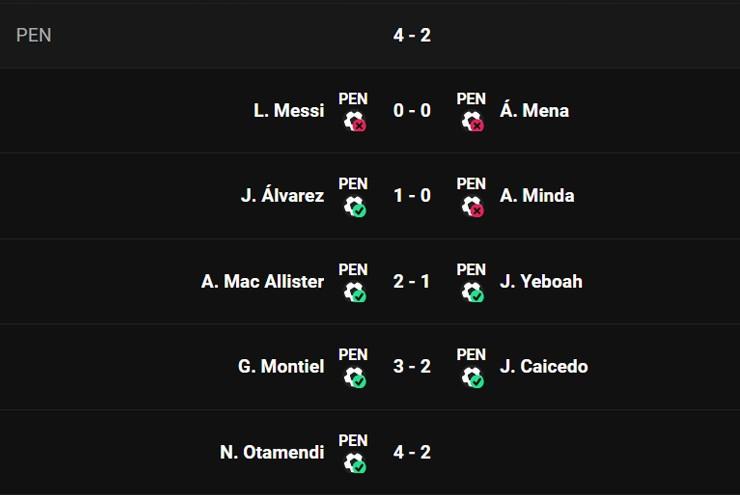Open G. Montiel player profile
The image size is (740, 495).
281,366
